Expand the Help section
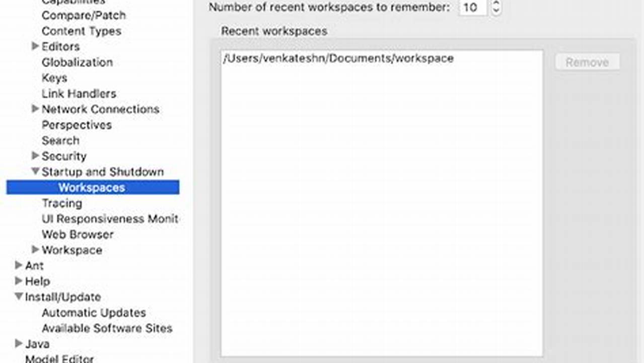The height and width of the screenshot is (363, 644). tap(19, 281)
